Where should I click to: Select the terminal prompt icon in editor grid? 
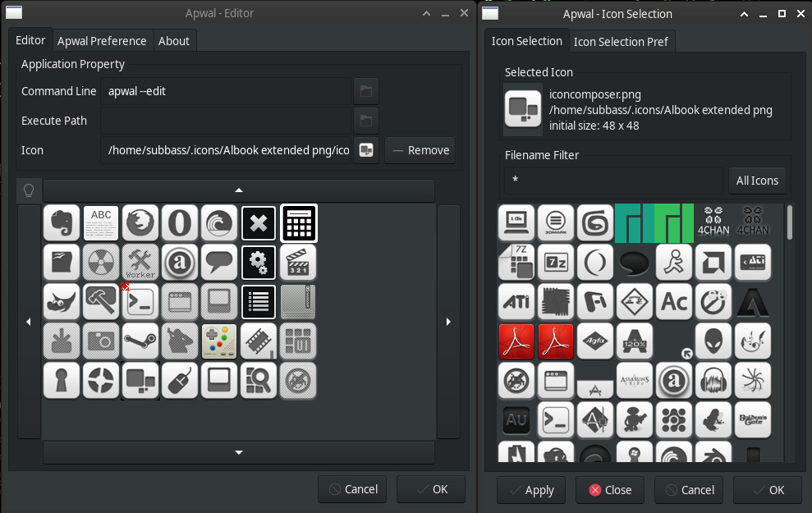click(x=140, y=302)
